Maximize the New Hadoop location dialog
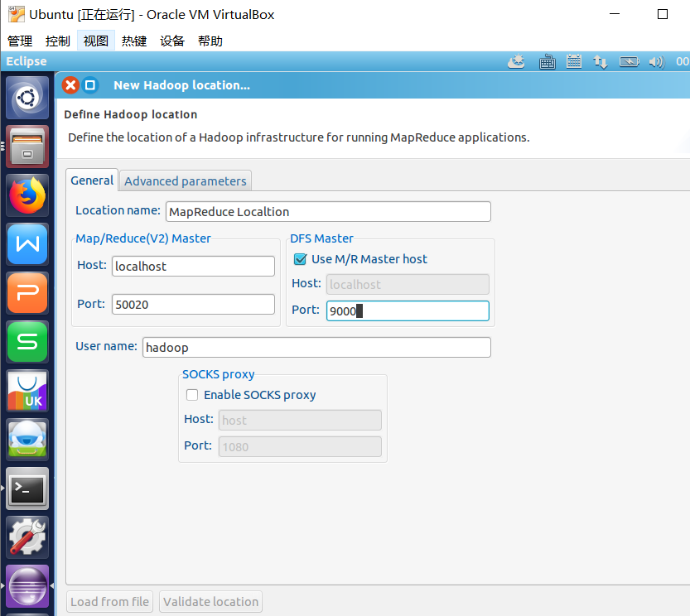The height and width of the screenshot is (616, 690). point(89,85)
